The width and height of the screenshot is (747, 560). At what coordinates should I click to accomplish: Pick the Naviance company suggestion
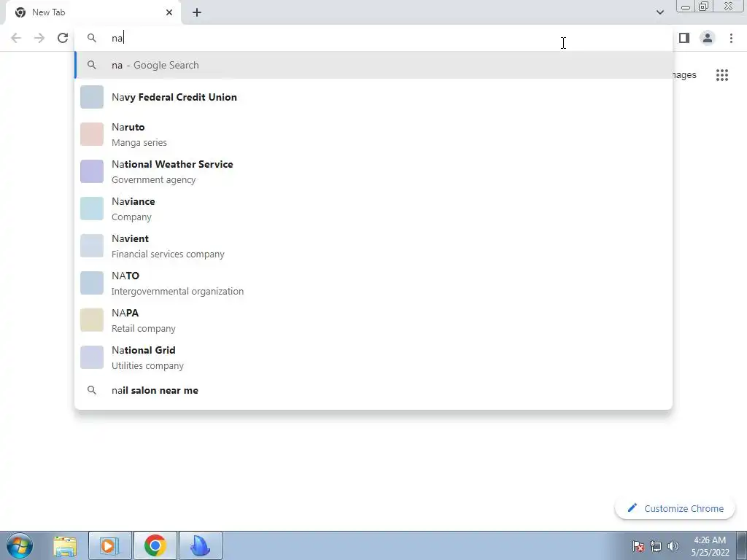(373, 209)
